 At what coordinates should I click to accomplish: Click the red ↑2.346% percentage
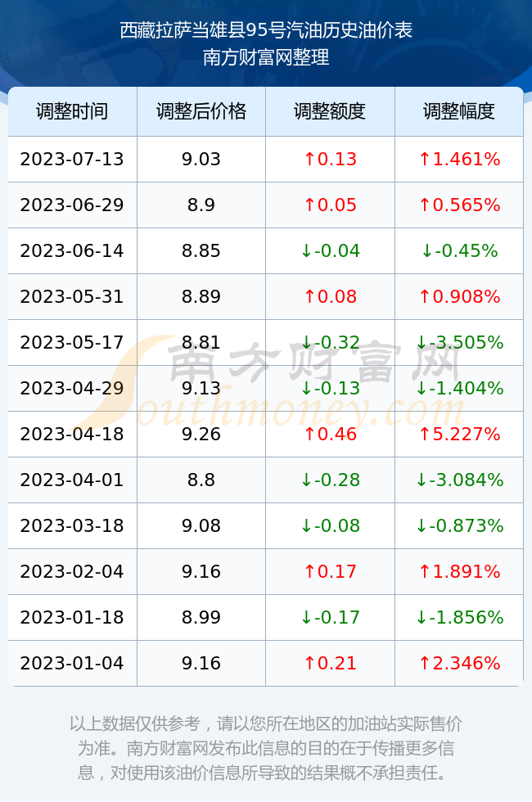coord(459,663)
